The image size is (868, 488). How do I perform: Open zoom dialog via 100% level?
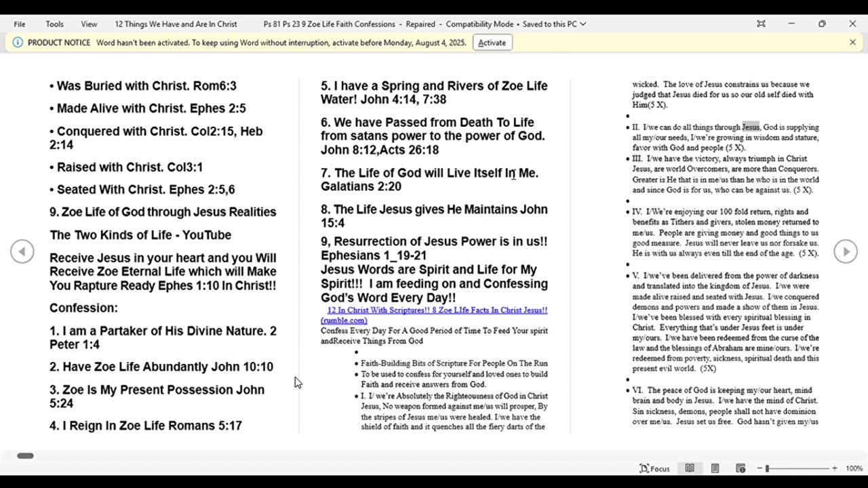pyautogui.click(x=854, y=468)
